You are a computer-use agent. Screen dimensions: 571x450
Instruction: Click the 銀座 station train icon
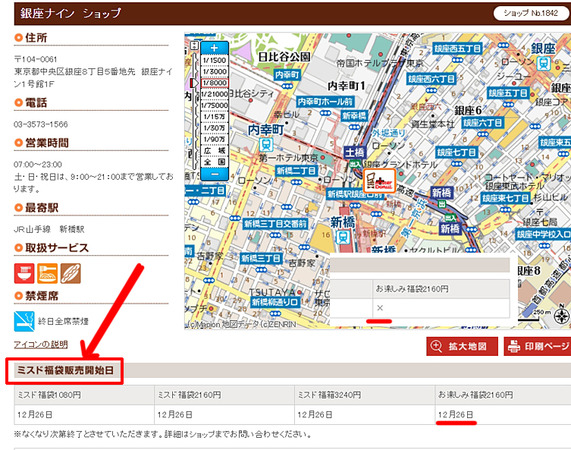click(543, 64)
